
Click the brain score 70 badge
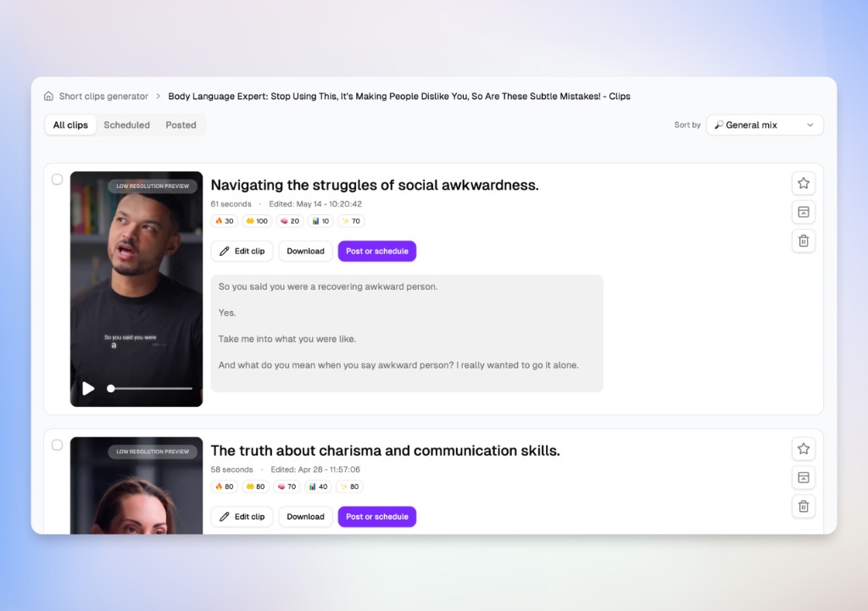287,487
